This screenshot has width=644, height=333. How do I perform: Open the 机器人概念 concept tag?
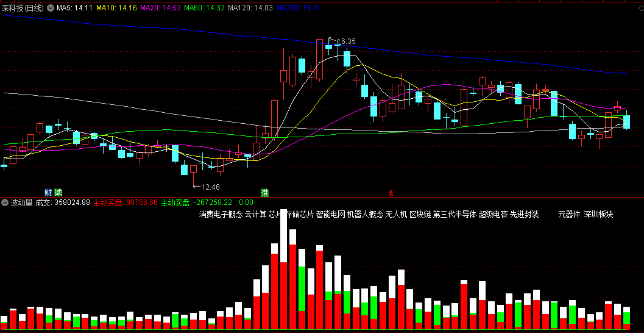pyautogui.click(x=365, y=214)
